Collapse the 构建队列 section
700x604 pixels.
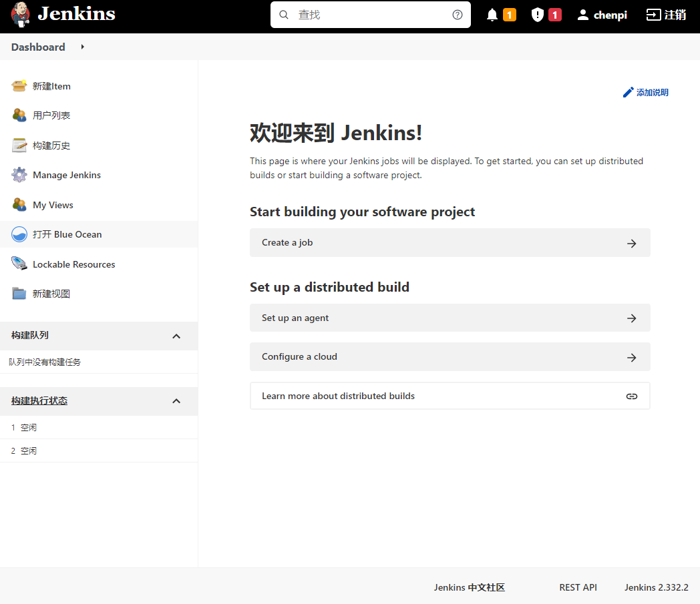click(176, 336)
